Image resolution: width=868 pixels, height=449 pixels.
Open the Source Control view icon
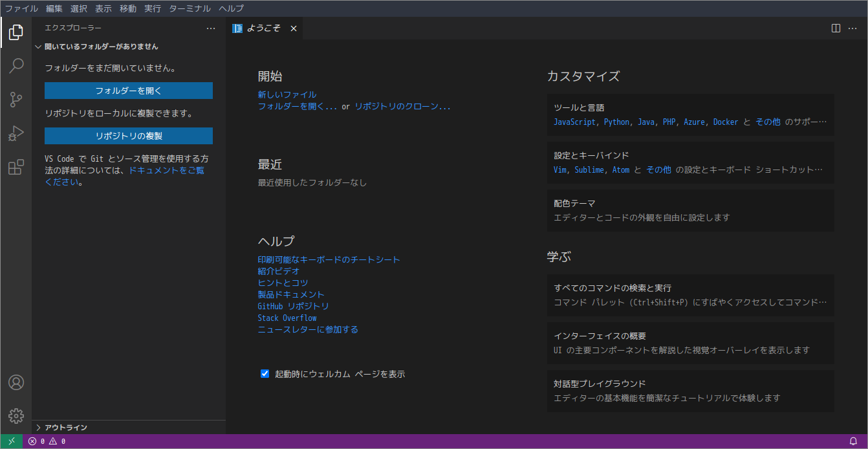pos(16,99)
